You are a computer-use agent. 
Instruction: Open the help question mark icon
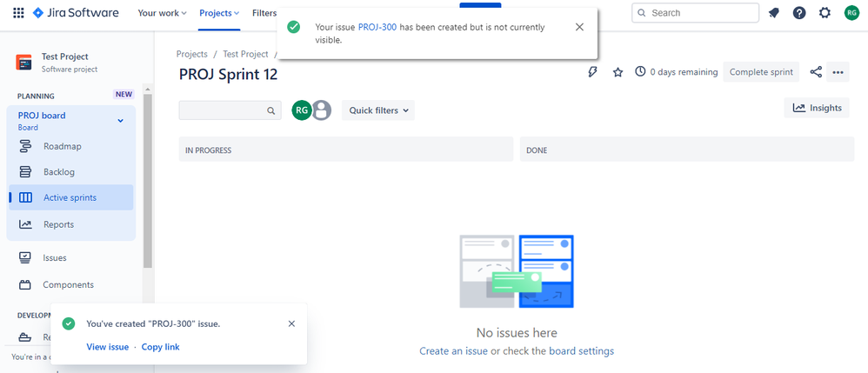click(799, 13)
